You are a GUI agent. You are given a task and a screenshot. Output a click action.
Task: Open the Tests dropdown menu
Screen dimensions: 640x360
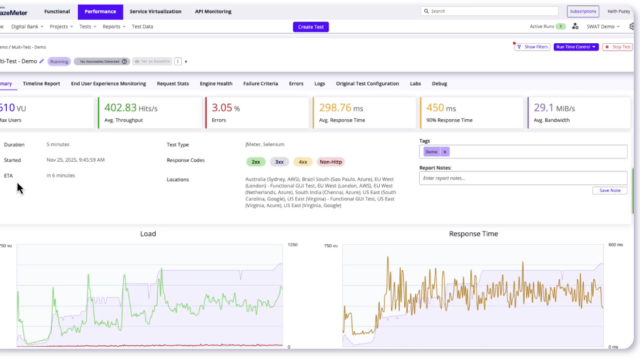pyautogui.click(x=87, y=27)
